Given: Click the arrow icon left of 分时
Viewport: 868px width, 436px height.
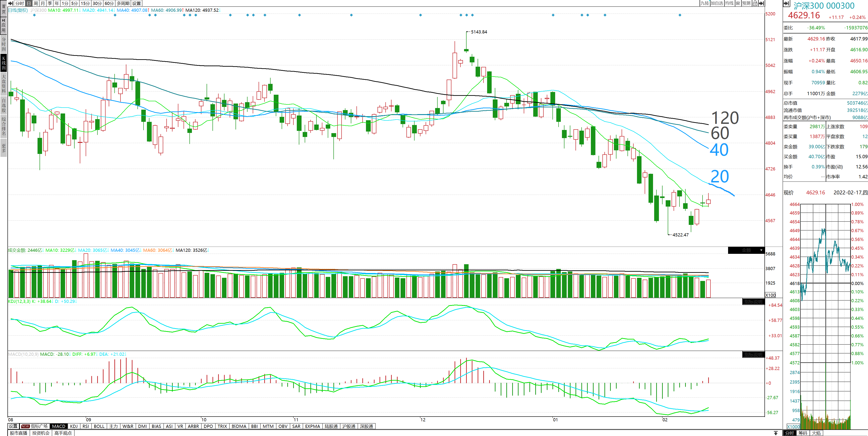Looking at the screenshot, I should [10, 3].
